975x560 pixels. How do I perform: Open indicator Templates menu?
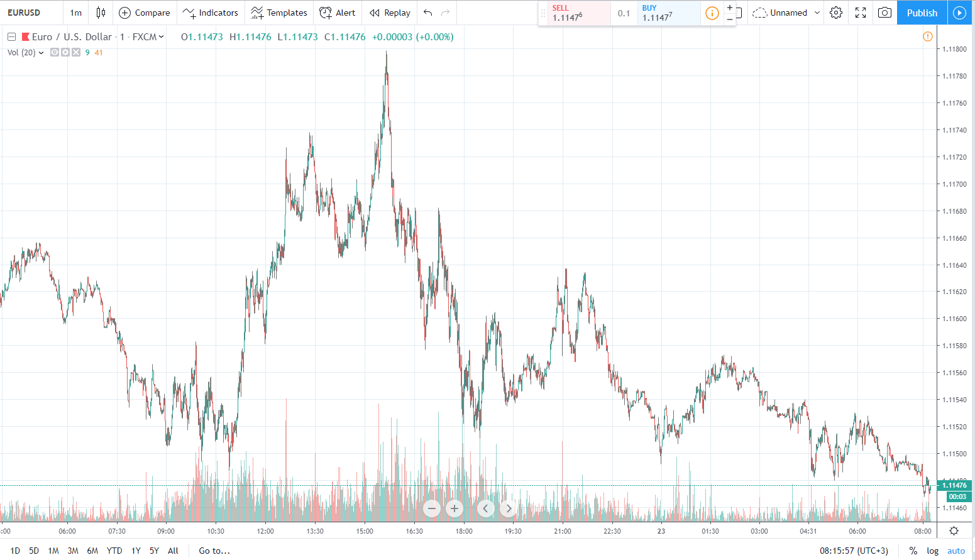pyautogui.click(x=279, y=13)
